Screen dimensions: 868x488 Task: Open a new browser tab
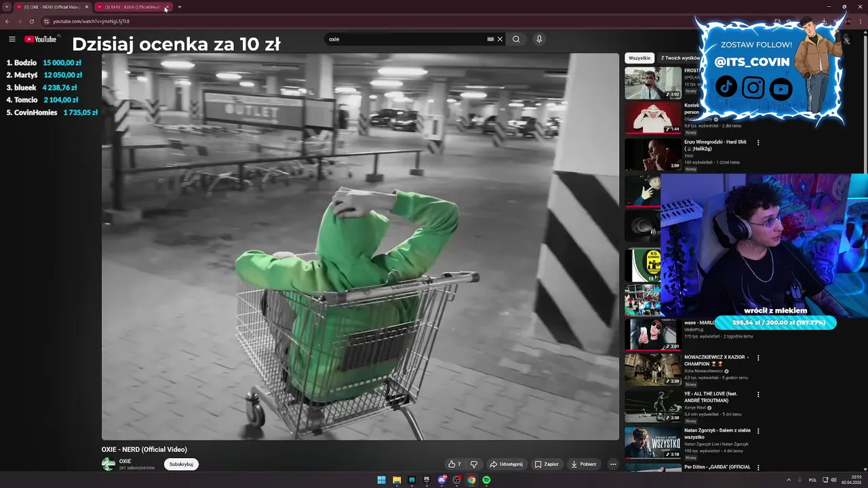click(x=180, y=7)
